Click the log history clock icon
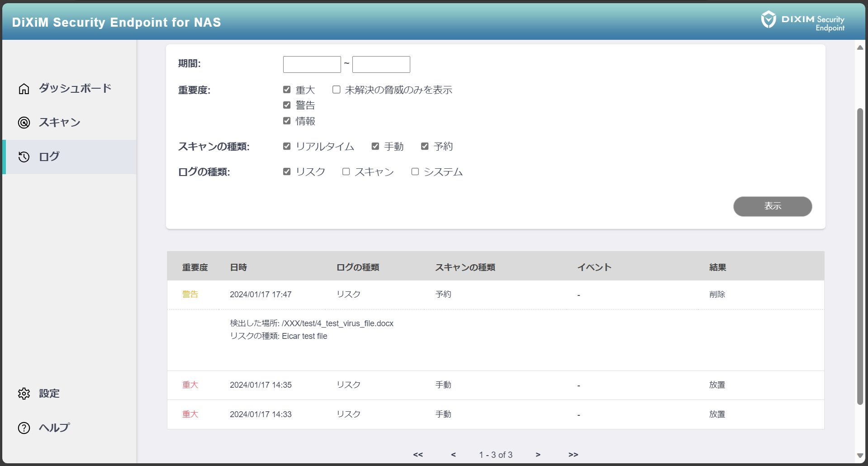This screenshot has height=466, width=868. [24, 157]
